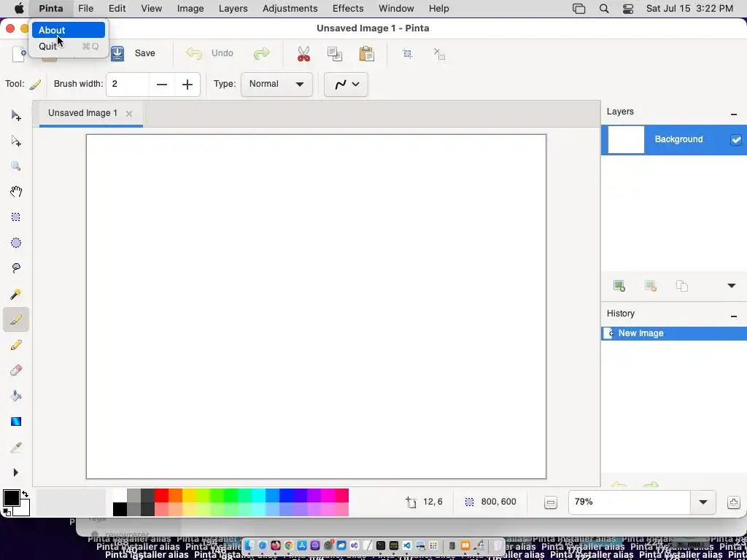Screen dimensions: 747x560
Task: Click the zoom in button
Action: (734, 502)
